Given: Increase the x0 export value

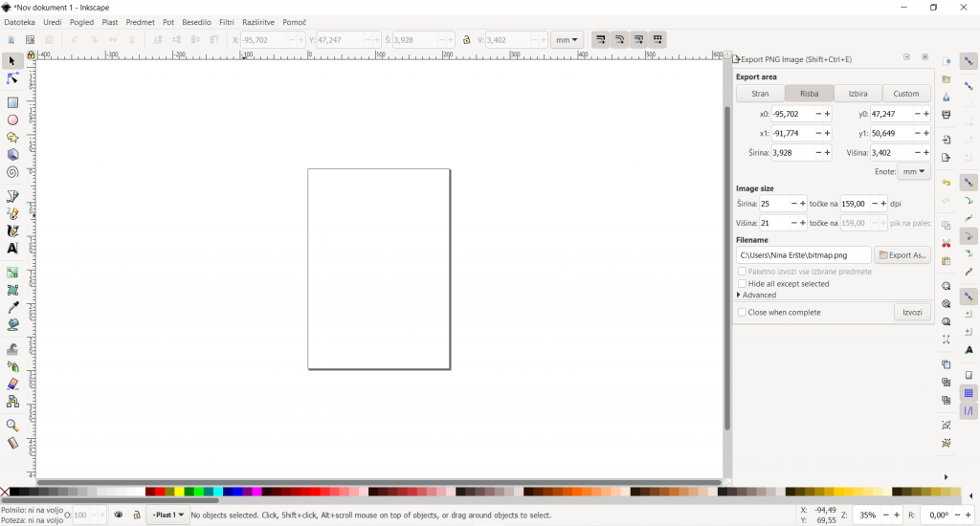Looking at the screenshot, I should pos(828,115).
